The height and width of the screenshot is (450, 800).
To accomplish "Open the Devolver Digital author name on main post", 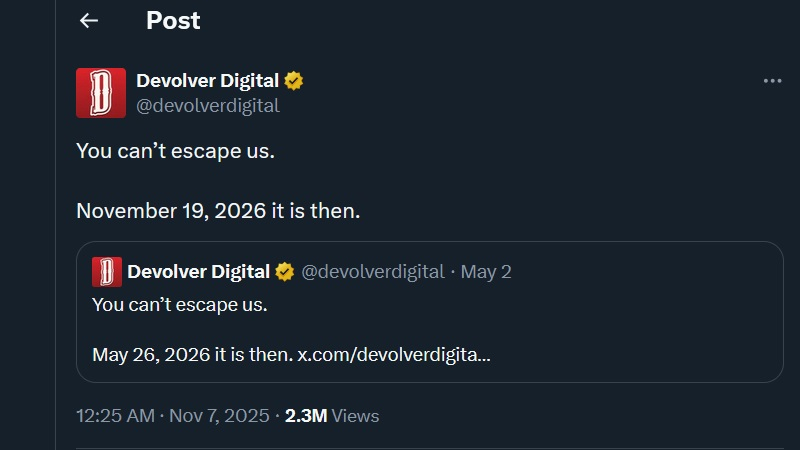I will click(207, 81).
